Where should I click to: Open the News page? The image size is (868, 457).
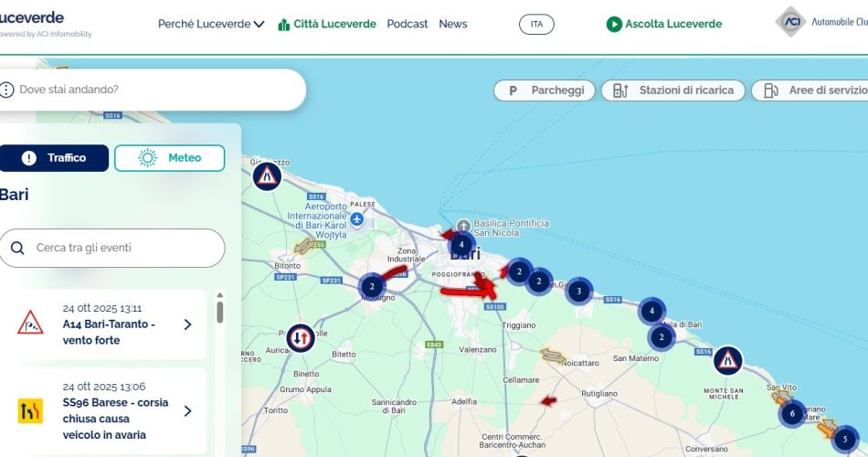[x=453, y=24]
